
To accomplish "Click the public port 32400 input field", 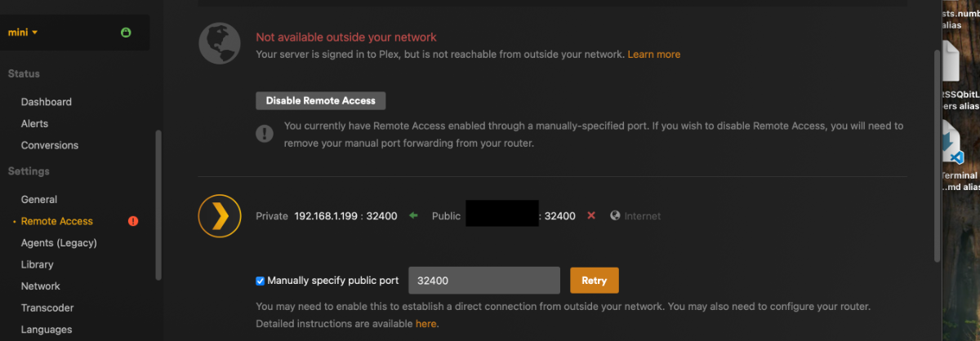I will [483, 281].
